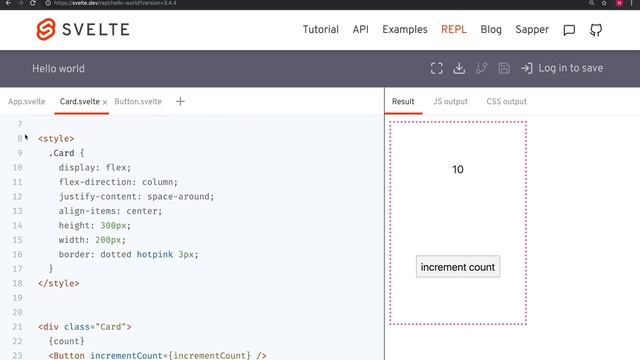Bookmark this page with the star icon
Image resolution: width=640 pixels, height=360 pixels.
point(604,3)
